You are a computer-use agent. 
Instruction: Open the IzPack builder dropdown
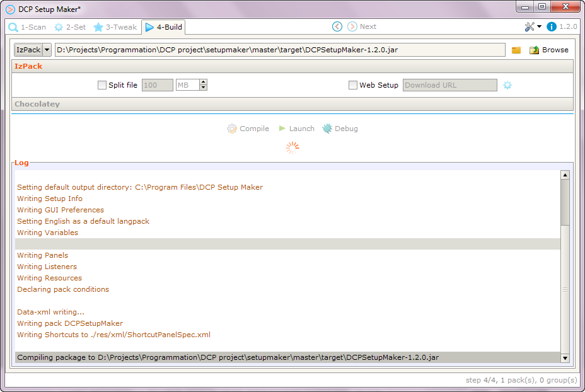coord(47,50)
